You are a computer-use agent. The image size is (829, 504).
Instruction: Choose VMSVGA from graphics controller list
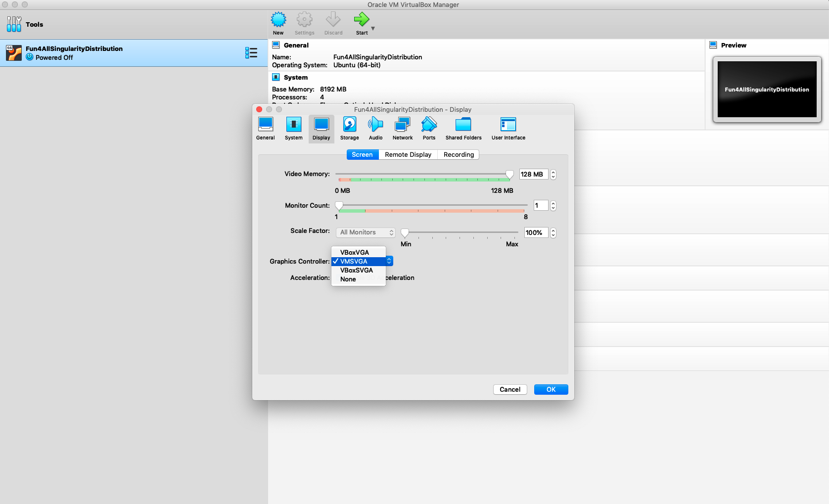pos(359,261)
